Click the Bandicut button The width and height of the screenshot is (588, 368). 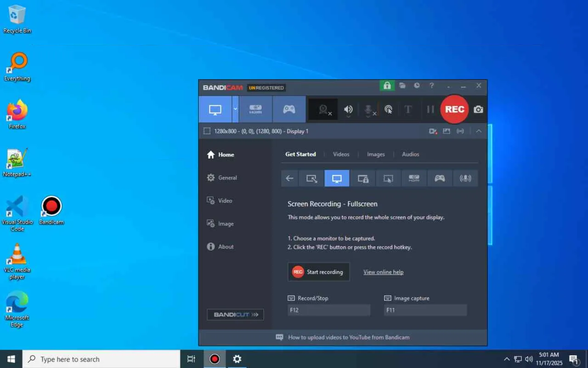(x=235, y=315)
